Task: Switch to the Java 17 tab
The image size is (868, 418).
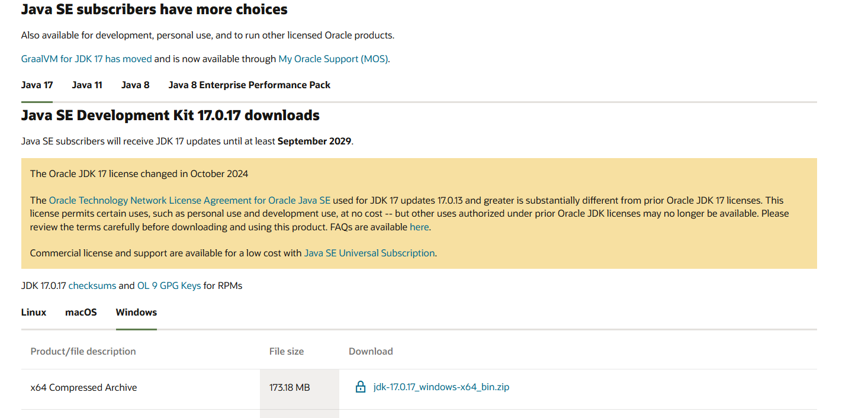Action: (37, 85)
